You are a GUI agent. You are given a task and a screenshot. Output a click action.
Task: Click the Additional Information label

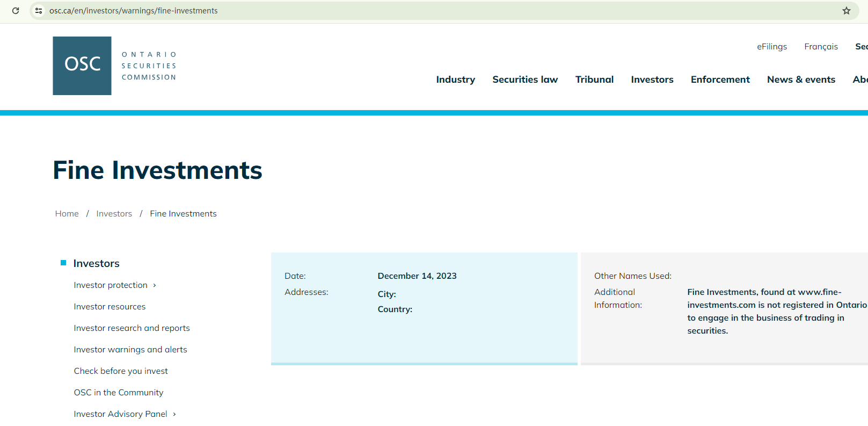tap(618, 299)
